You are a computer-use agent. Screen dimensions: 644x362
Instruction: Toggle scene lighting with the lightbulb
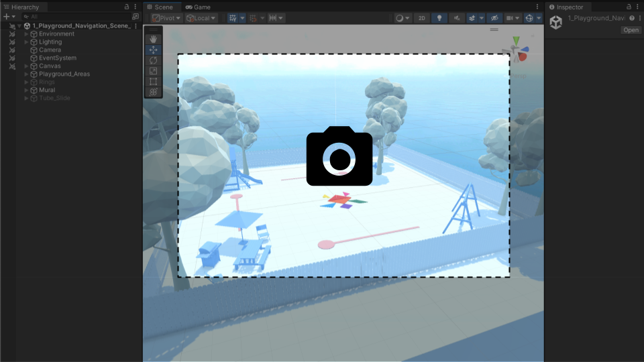(439, 18)
